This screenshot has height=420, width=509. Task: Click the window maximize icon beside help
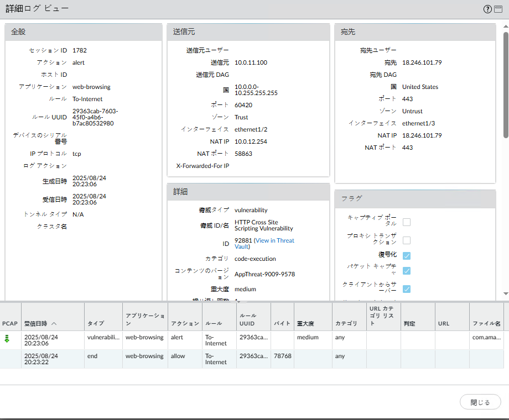(498, 9)
